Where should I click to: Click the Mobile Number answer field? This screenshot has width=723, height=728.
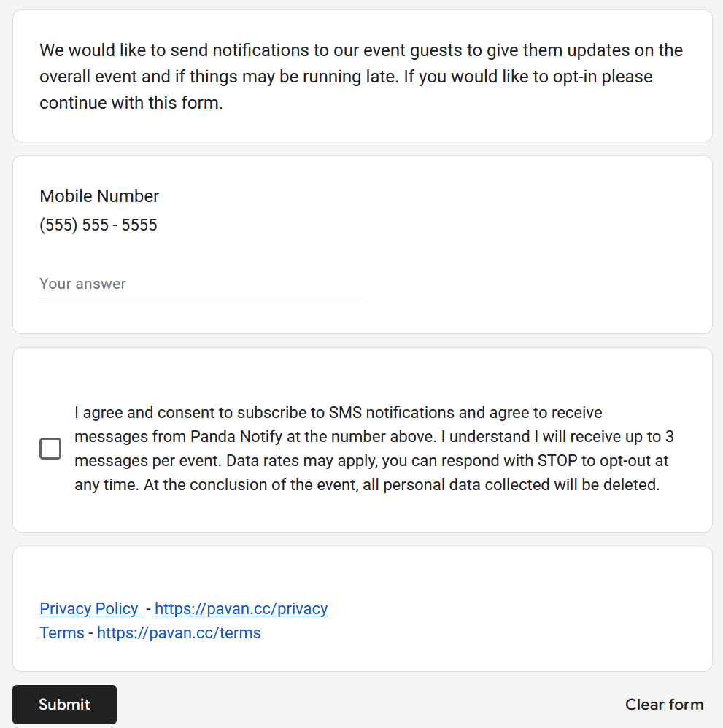click(x=201, y=284)
